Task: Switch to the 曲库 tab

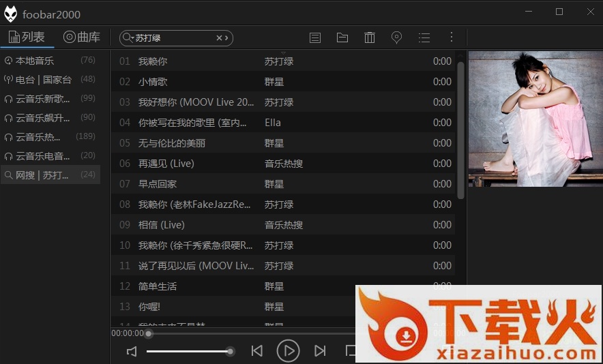Action: tap(82, 37)
